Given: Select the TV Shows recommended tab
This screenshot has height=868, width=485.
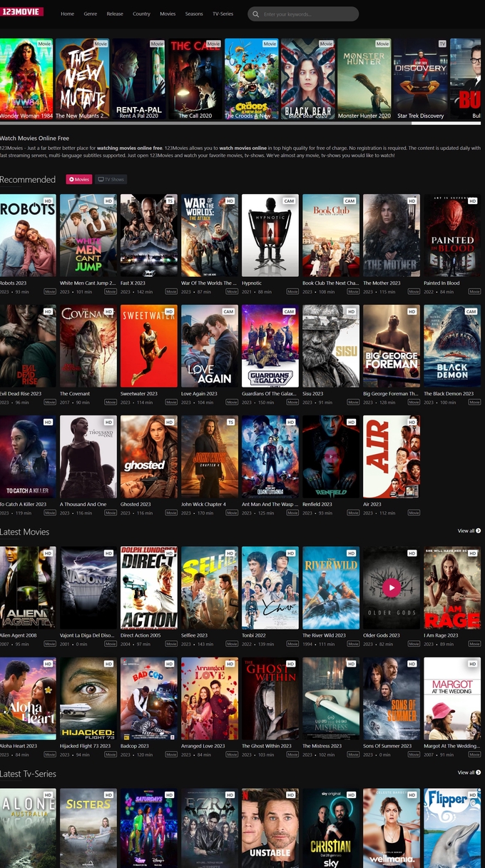Looking at the screenshot, I should (111, 179).
